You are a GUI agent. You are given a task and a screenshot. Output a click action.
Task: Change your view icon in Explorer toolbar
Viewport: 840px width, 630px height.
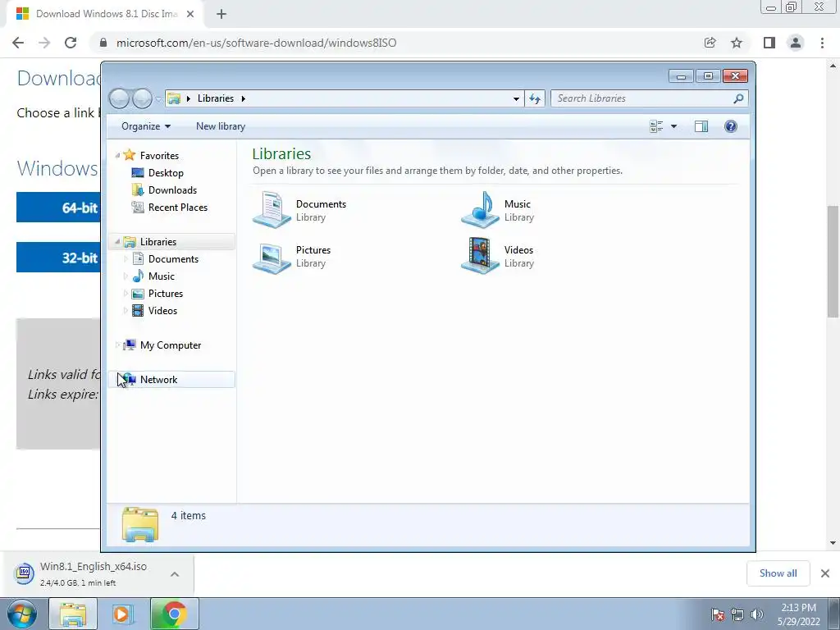(656, 126)
